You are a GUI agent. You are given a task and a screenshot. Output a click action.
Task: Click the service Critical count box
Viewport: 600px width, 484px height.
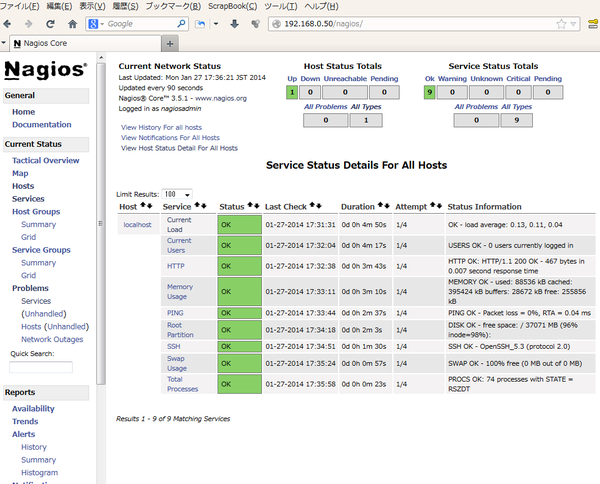[x=518, y=92]
